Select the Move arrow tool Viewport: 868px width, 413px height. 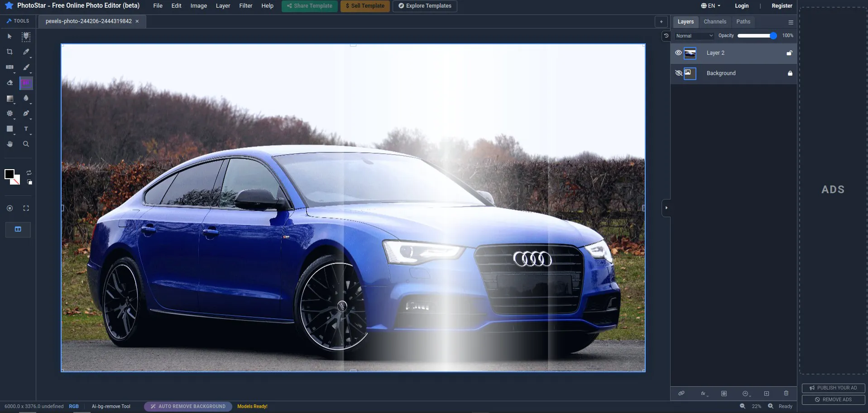10,36
